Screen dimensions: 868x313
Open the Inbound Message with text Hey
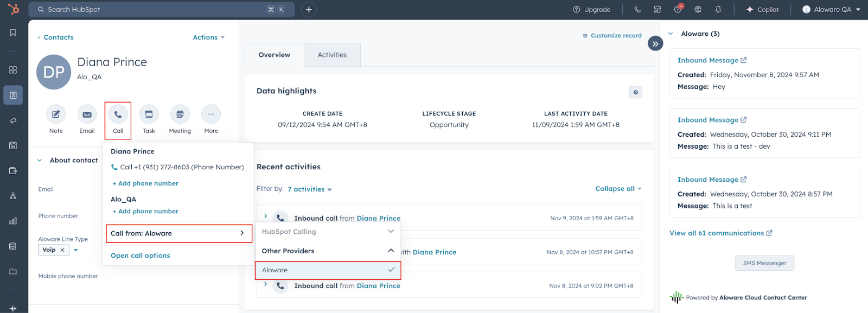[x=712, y=60]
